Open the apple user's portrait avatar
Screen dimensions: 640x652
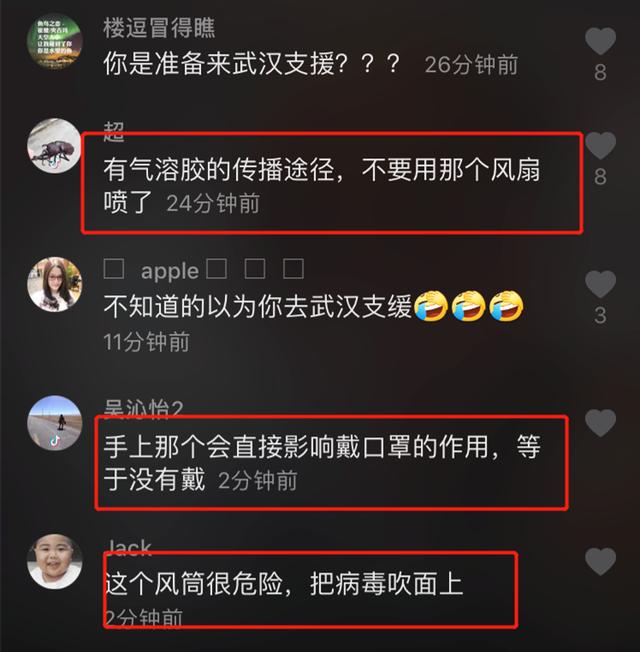click(54, 284)
